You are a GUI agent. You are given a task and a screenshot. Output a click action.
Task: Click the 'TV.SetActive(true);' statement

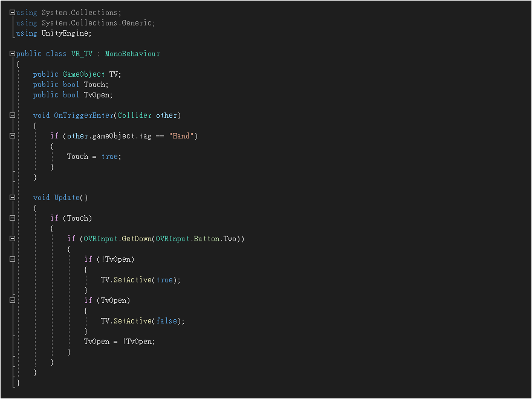141,280
